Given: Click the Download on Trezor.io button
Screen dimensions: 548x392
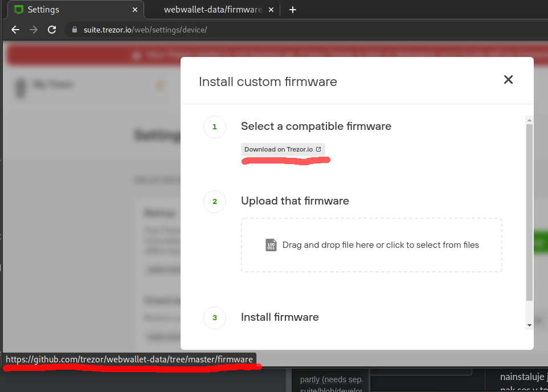Looking at the screenshot, I should (283, 149).
